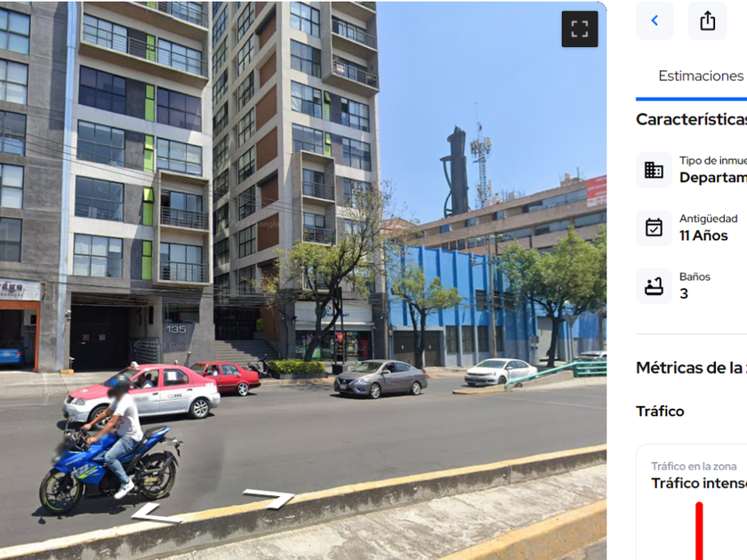
Task: Click the blue motorcycle in street view
Action: click(x=110, y=468)
